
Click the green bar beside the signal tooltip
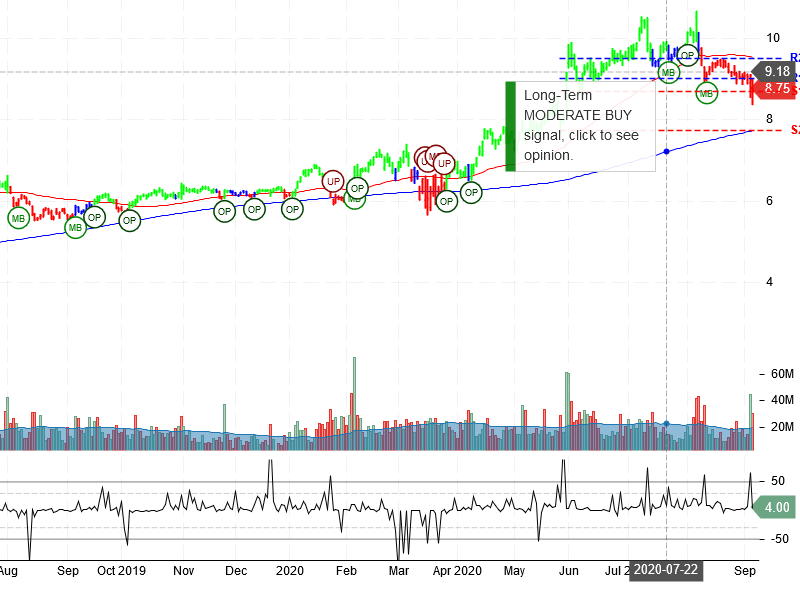coord(510,126)
